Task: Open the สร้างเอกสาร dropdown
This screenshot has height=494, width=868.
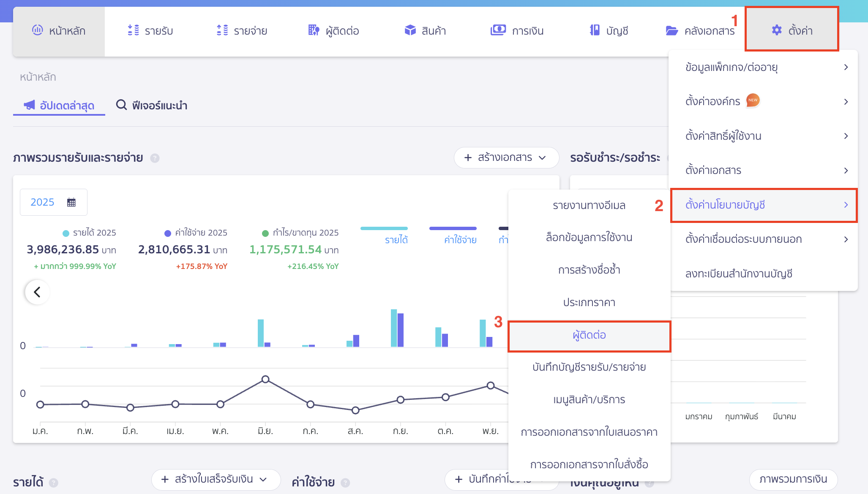Action: point(506,157)
